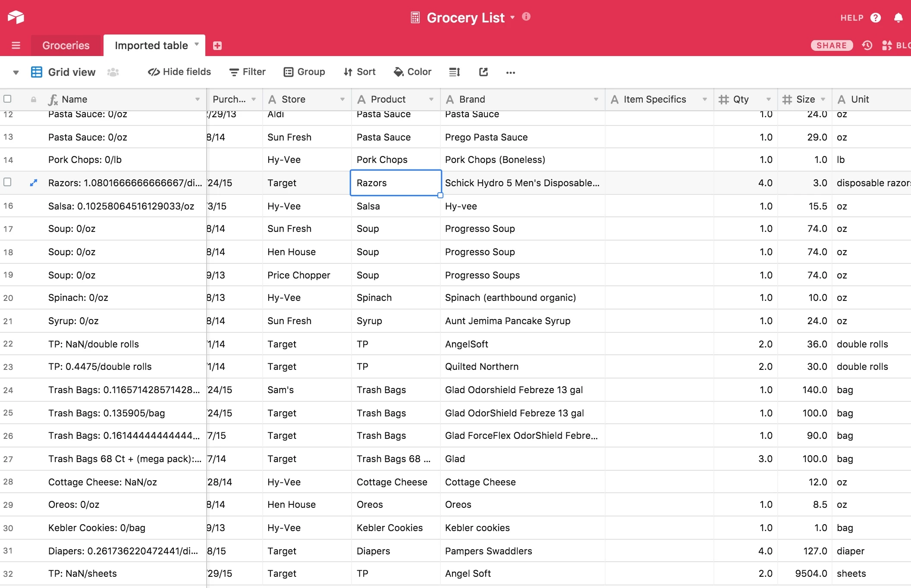This screenshot has width=911, height=588.
Task: Open the base info icon next to Grocery List
Action: click(526, 16)
